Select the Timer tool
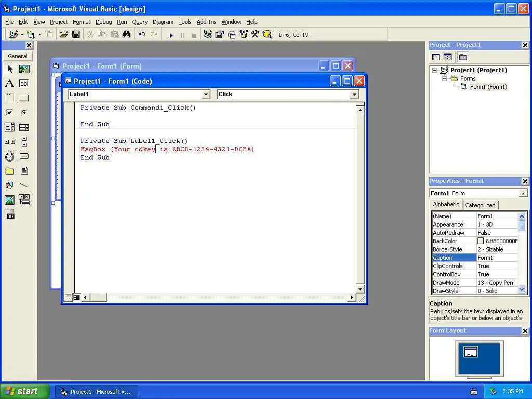Image resolution: width=532 pixels, height=399 pixels. [x=10, y=156]
